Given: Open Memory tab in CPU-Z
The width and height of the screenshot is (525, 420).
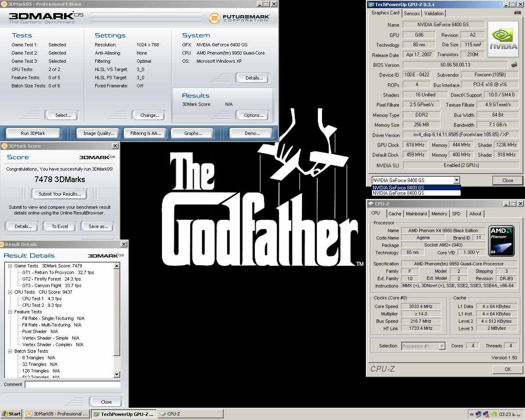Looking at the screenshot, I should tap(439, 214).
